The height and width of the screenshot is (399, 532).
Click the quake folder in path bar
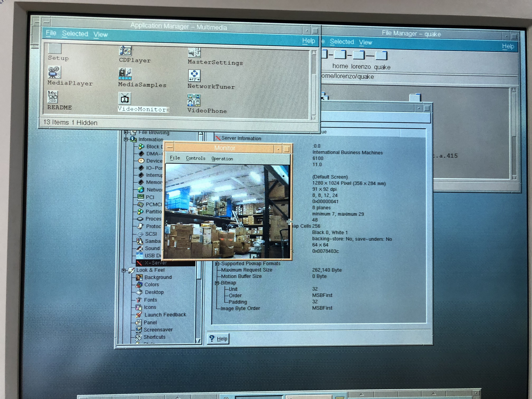(381, 56)
